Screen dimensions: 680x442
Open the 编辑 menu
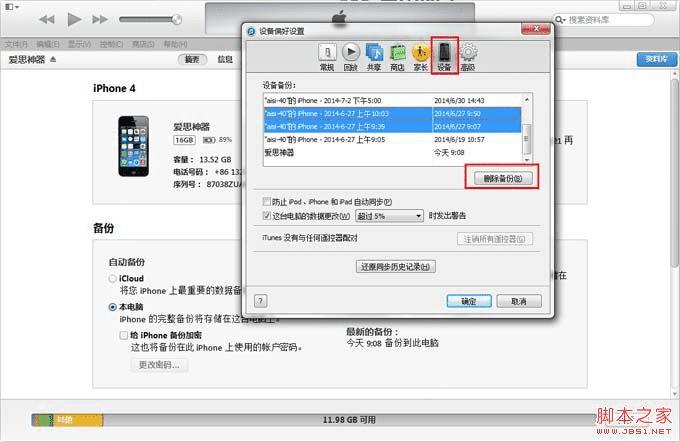click(48, 44)
